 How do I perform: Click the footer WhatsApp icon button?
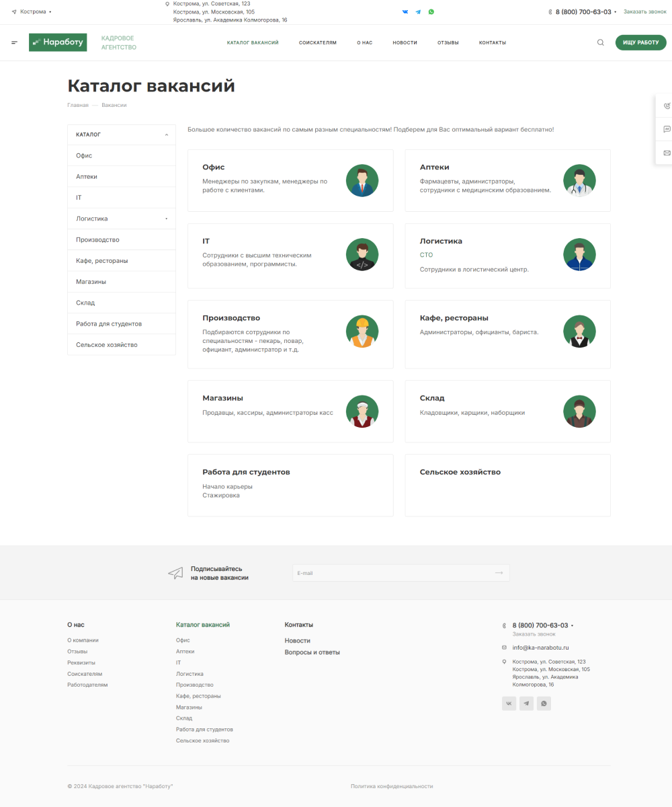(x=544, y=703)
